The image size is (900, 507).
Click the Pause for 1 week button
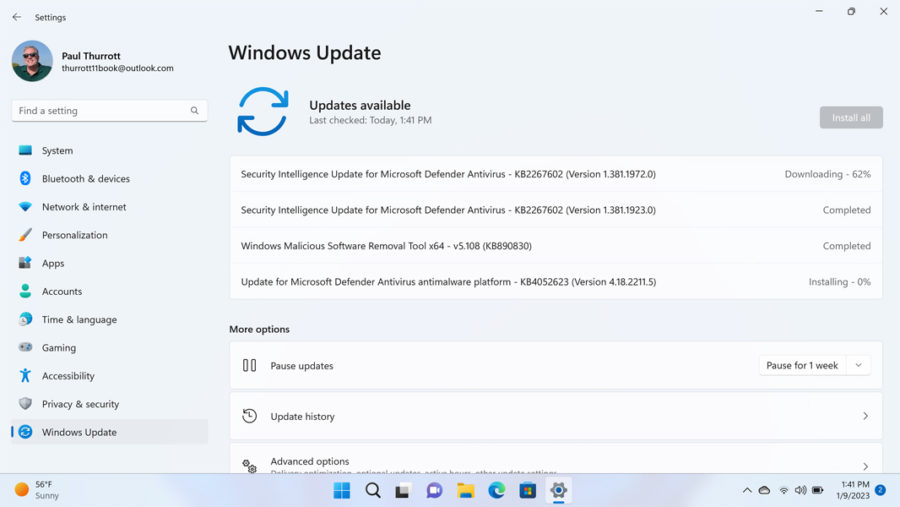(x=802, y=365)
